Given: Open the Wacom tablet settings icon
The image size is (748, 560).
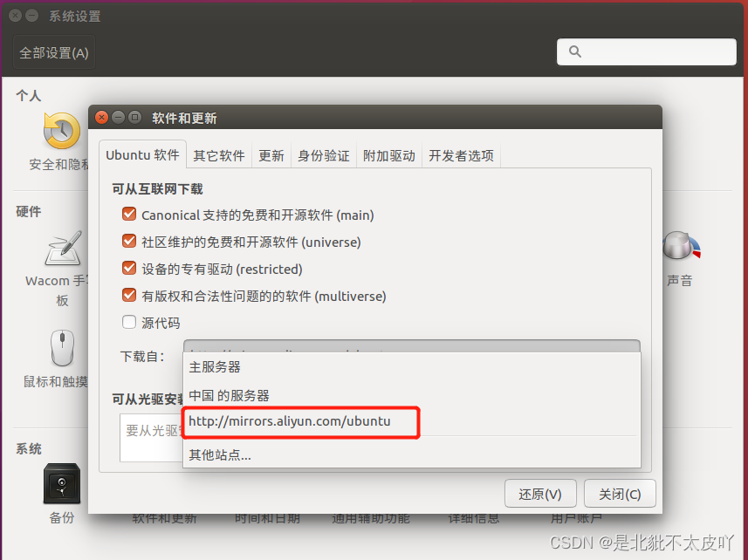Looking at the screenshot, I should 63,248.
